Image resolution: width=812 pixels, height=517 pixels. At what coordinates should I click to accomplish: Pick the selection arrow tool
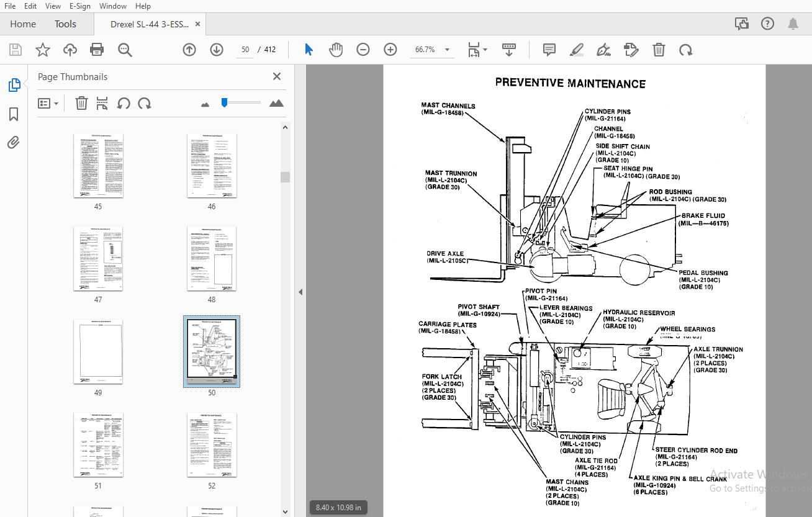point(309,50)
